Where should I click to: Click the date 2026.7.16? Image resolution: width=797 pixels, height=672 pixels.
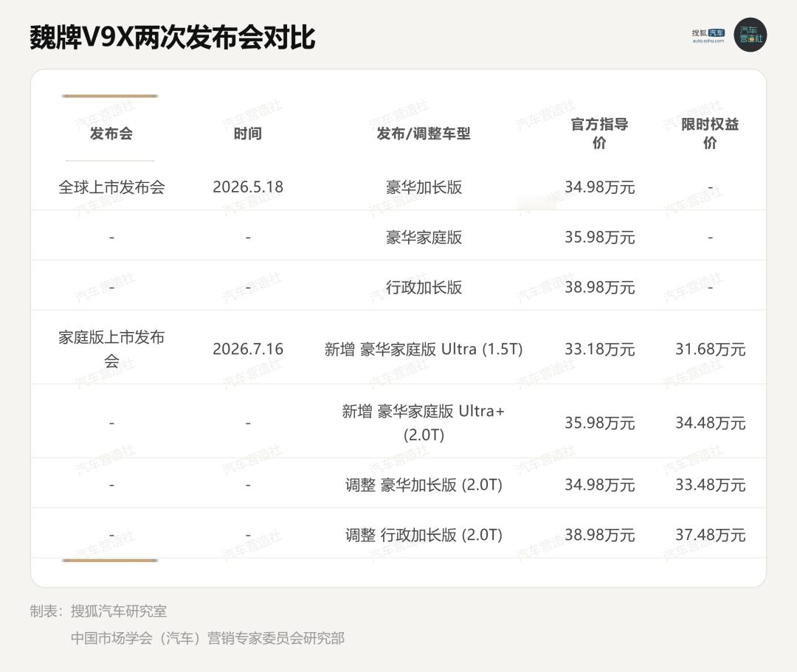tap(247, 349)
